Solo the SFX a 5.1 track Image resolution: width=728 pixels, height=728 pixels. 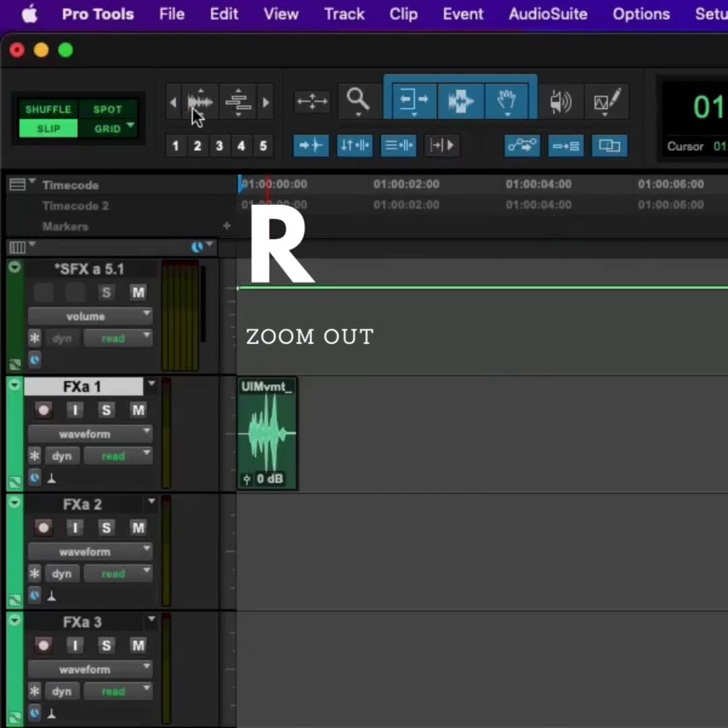click(107, 293)
